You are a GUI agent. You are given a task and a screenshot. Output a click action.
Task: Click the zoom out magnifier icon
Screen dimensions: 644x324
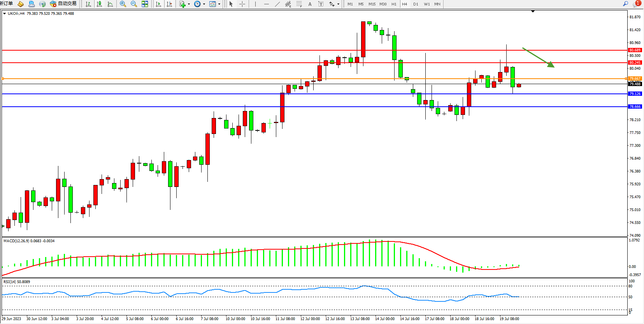[x=134, y=4]
